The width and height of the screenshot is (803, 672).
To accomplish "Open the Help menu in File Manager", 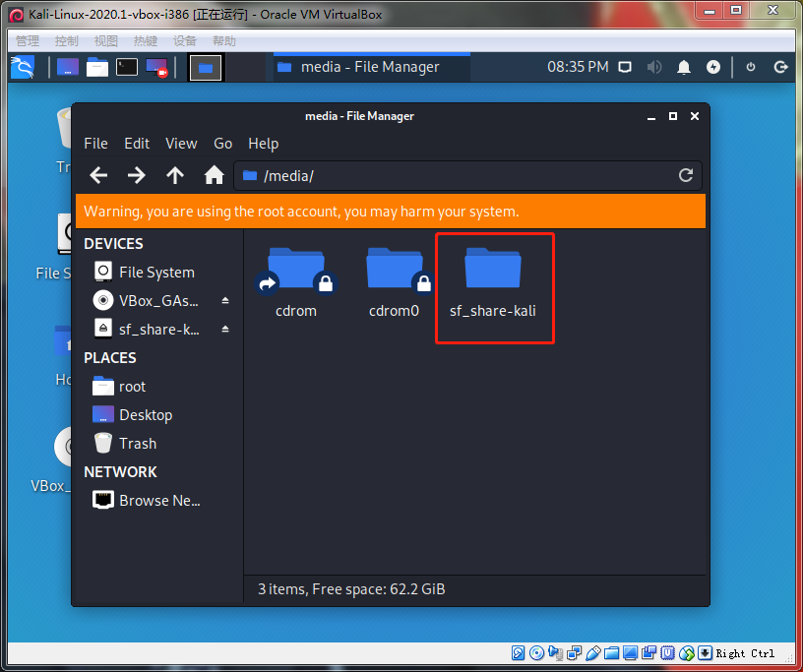I will (263, 144).
